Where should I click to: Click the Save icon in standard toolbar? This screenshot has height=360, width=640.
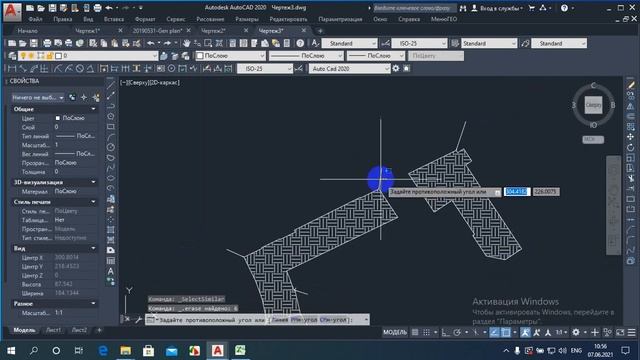pyautogui.click(x=33, y=43)
